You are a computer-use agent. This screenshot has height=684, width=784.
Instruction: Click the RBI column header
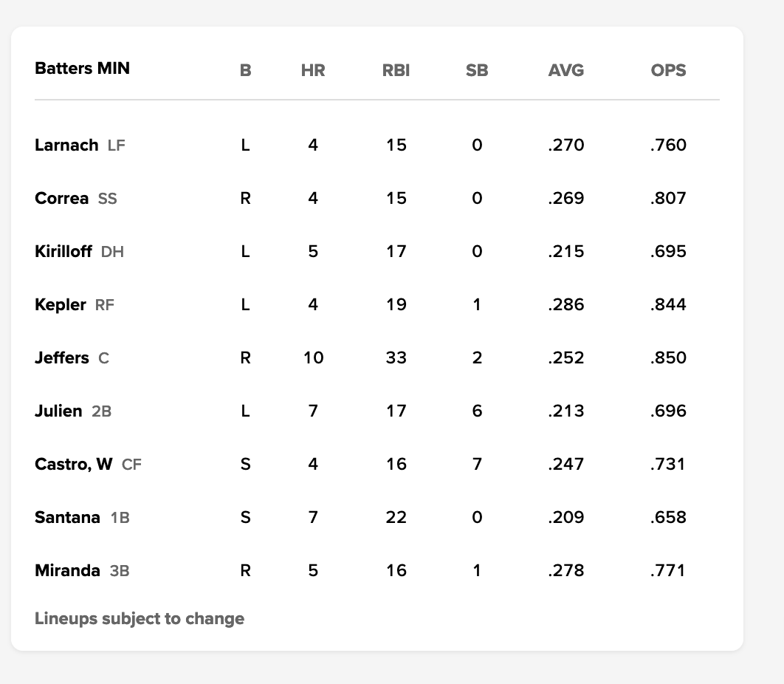click(x=396, y=70)
